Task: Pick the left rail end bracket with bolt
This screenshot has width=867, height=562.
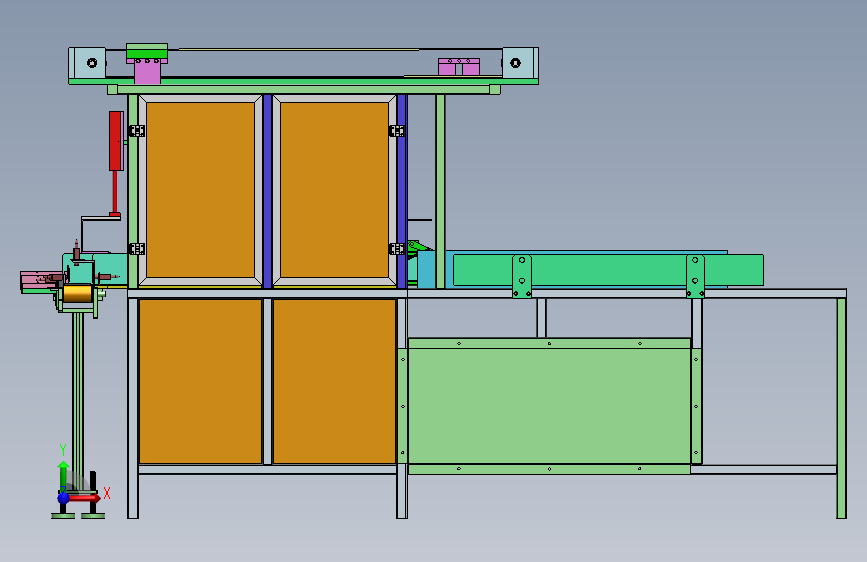Action: [88, 63]
